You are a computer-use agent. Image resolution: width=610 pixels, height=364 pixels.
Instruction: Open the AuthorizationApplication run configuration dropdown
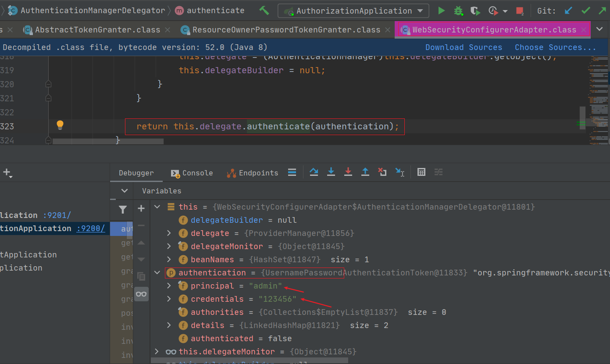tap(353, 11)
